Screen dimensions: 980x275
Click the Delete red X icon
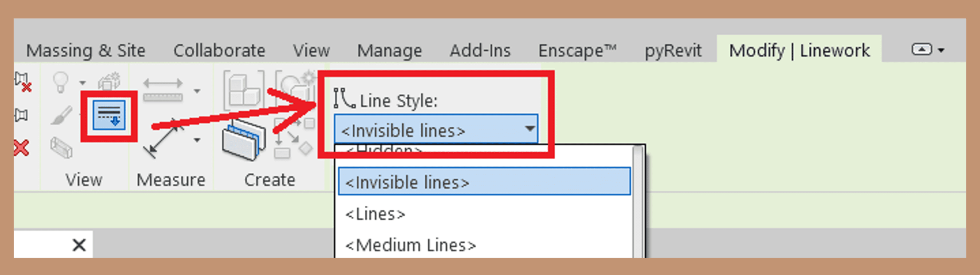tap(21, 148)
